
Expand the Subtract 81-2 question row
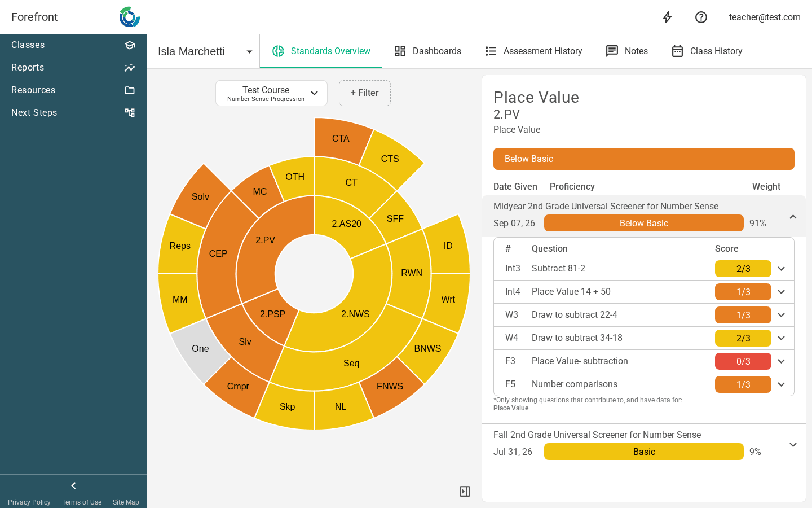pos(781,269)
